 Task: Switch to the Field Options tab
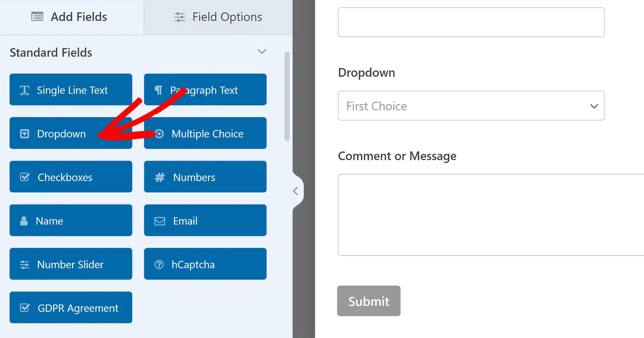(x=218, y=17)
